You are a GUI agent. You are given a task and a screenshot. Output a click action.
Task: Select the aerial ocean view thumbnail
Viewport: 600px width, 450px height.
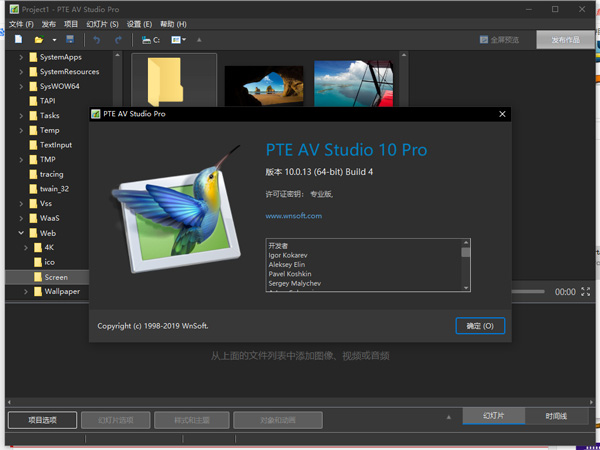[354, 83]
